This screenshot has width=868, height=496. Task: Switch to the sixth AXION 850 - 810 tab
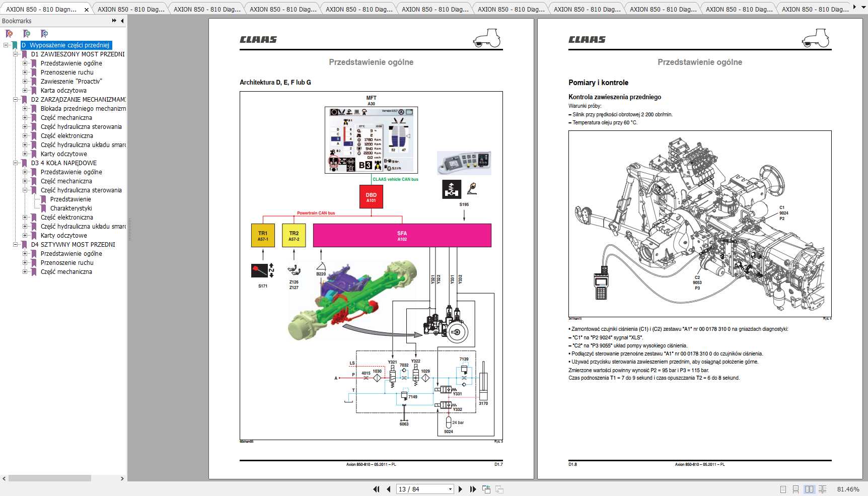pyautogui.click(x=435, y=9)
